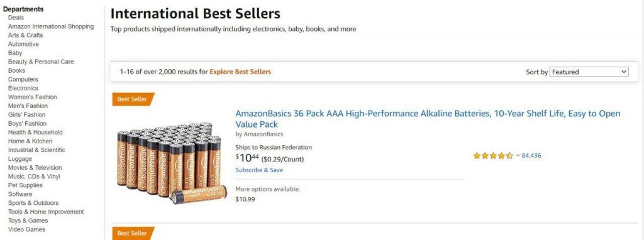The width and height of the screenshot is (644, 240).
Task: Click the Subscribe & Save link
Action: 259,170
